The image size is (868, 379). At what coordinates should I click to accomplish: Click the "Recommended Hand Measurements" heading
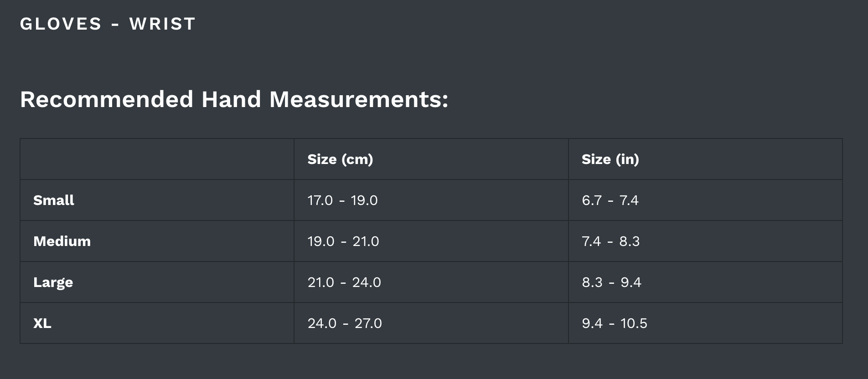pyautogui.click(x=234, y=99)
